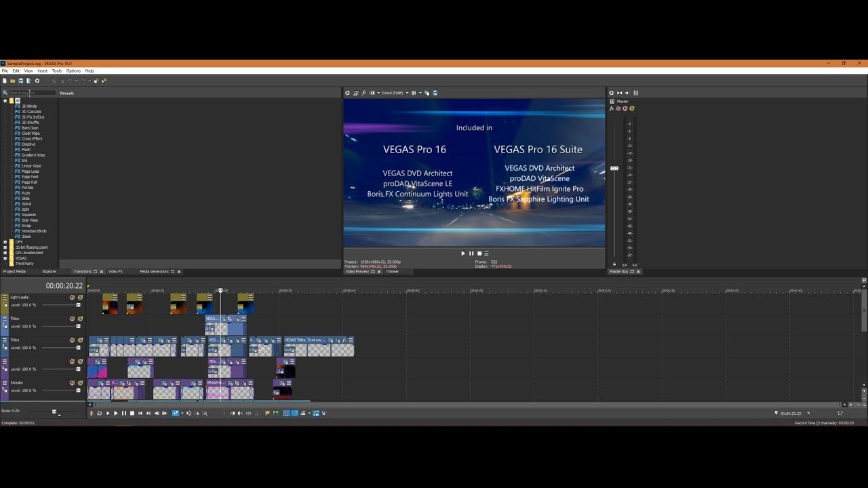Switch to Media Generators tab
This screenshot has height=488, width=868.
154,271
